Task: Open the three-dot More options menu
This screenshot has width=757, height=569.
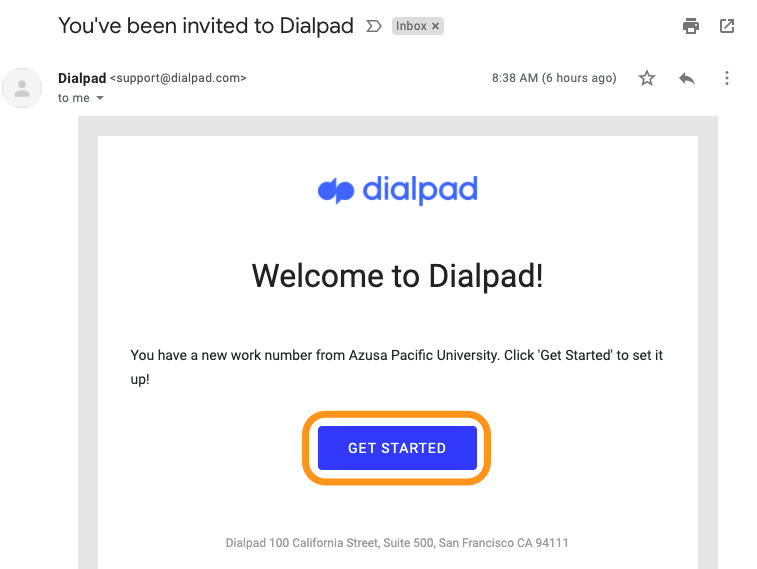Action: pos(727,78)
